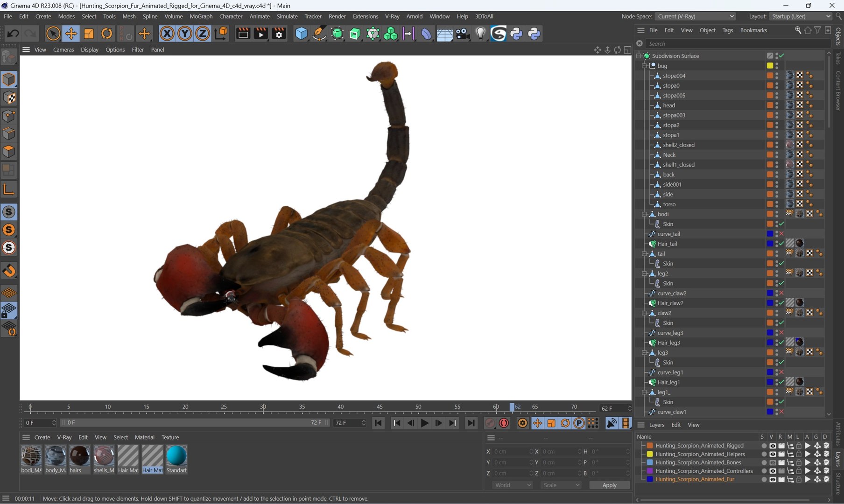Go to start of animation
This screenshot has height=504, width=844.
click(x=379, y=423)
